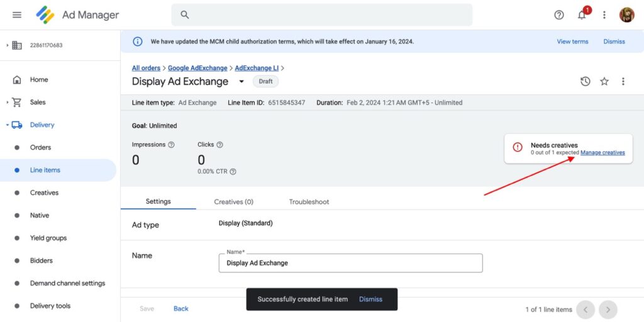
Task: Switch to the Troubleshoot tab
Action: tap(309, 202)
